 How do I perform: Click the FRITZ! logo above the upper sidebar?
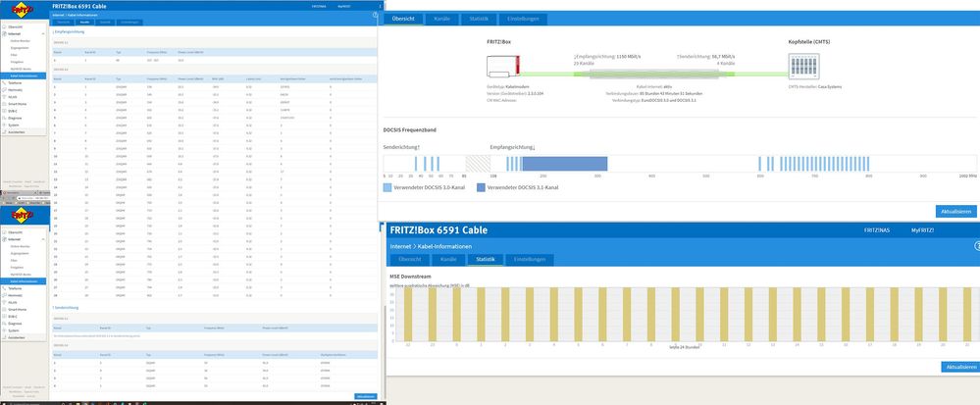click(24, 11)
